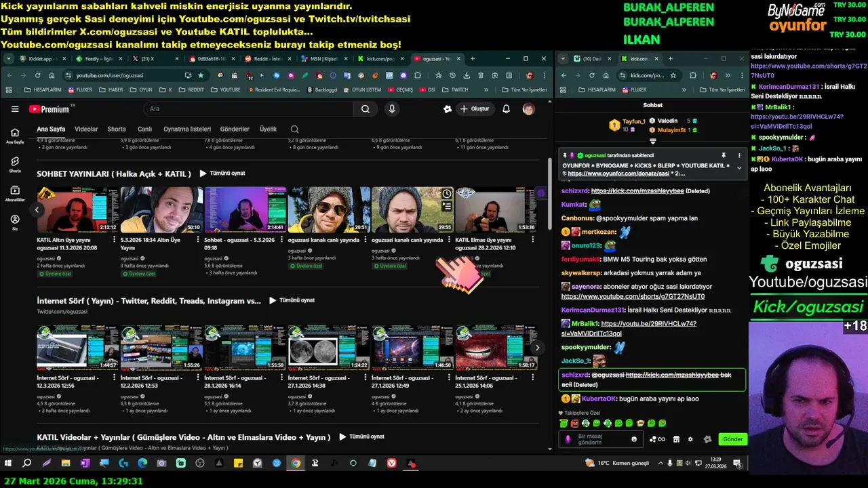Open the YouTube hamburger guide menu
This screenshot has width=868, height=488.
[15, 109]
